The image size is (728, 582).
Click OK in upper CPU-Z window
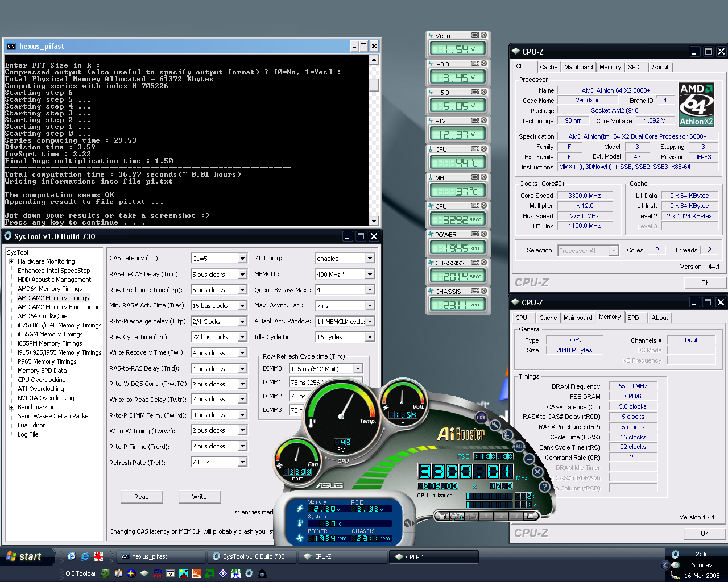705,282
